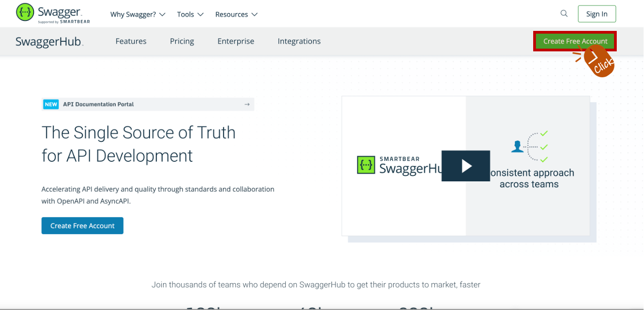Click the SmartBear SwaggerHub logo in the video thumbnail
Image resolution: width=644 pixels, height=310 pixels.
400,165
